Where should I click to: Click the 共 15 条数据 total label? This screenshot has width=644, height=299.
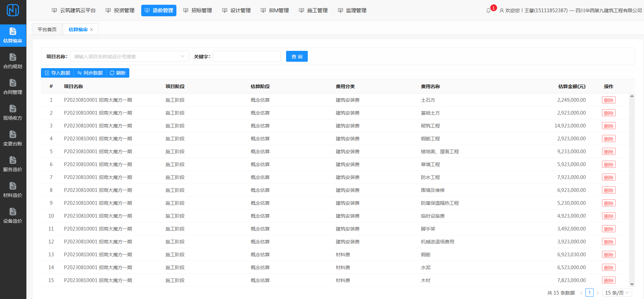tap(561, 293)
